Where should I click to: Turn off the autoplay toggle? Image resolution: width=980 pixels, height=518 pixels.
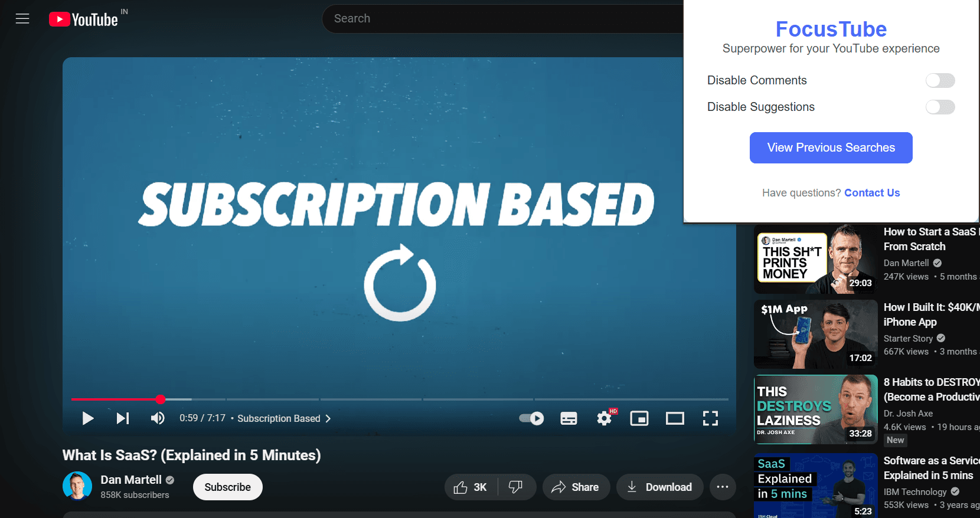tap(531, 418)
